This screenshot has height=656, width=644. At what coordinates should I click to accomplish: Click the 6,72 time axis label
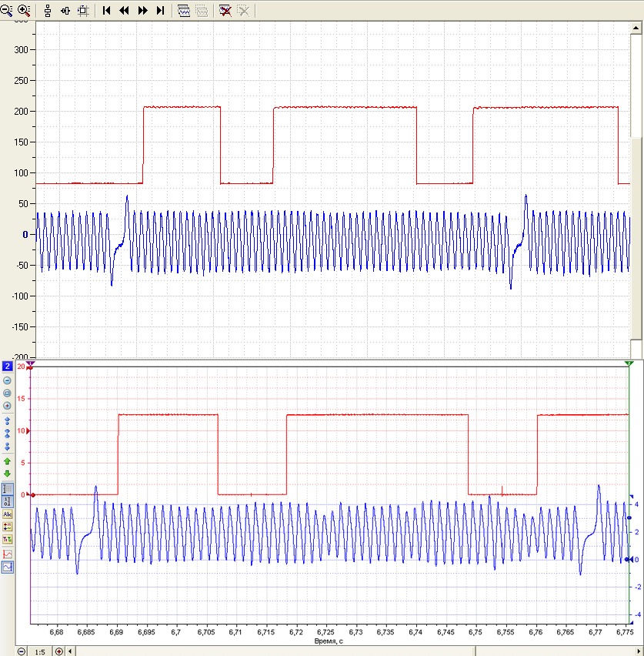[296, 632]
